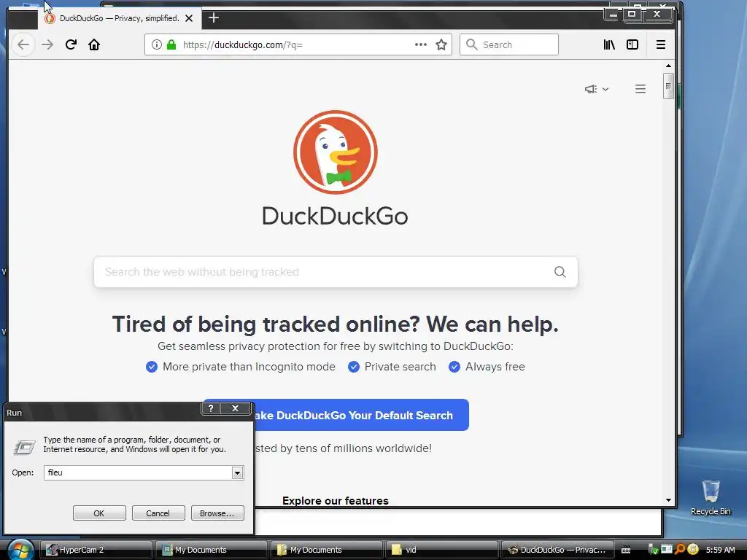Go back with the browser back arrow

(x=23, y=44)
